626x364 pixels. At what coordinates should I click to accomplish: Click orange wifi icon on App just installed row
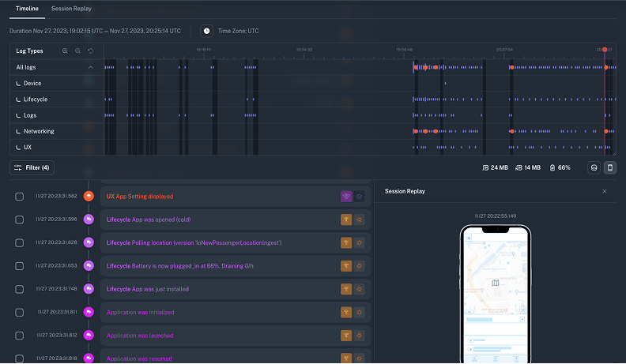(x=346, y=289)
